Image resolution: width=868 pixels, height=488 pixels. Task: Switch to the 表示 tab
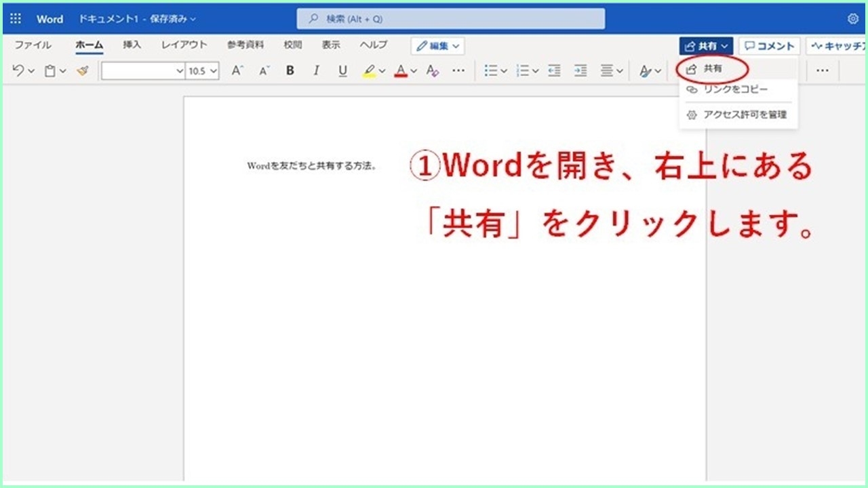point(331,45)
